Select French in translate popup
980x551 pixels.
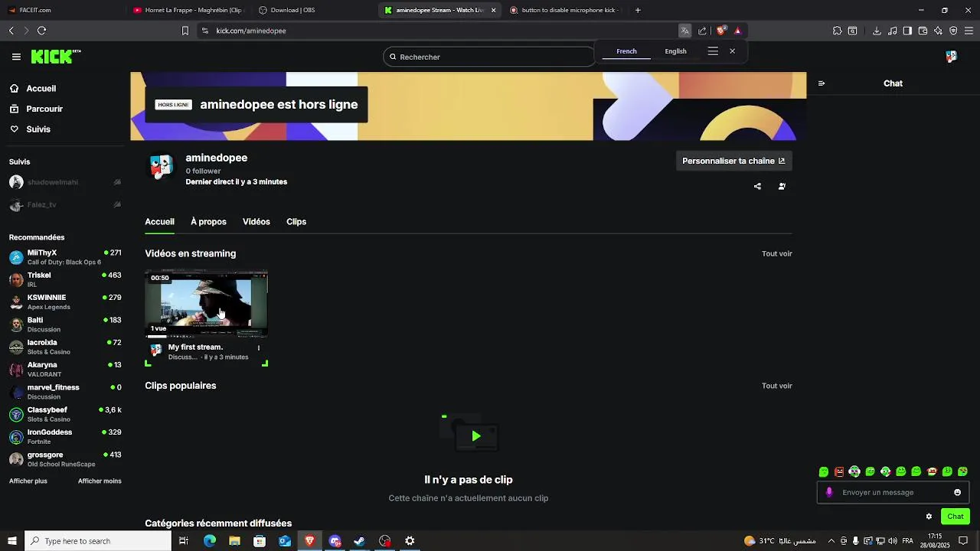(x=626, y=51)
